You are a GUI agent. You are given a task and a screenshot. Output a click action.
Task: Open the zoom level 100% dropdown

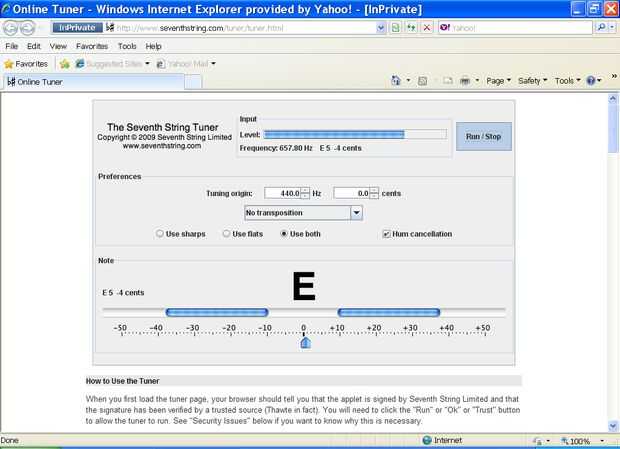tap(602, 441)
